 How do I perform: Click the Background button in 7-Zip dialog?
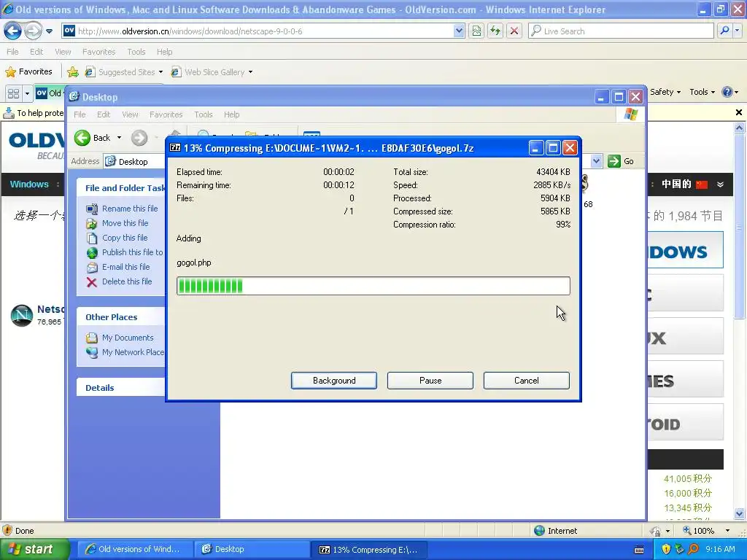pyautogui.click(x=334, y=381)
